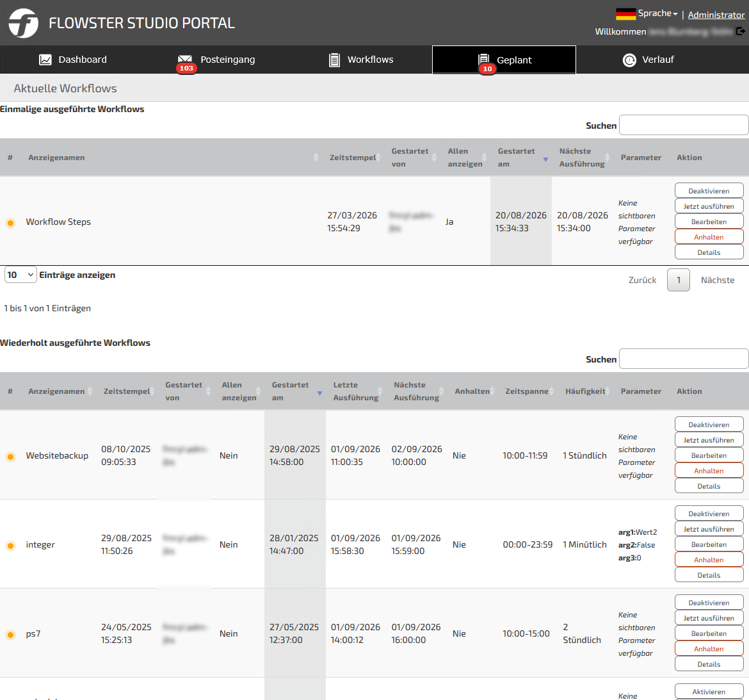Focus the Suchen field for one-time workflows

pyautogui.click(x=684, y=125)
